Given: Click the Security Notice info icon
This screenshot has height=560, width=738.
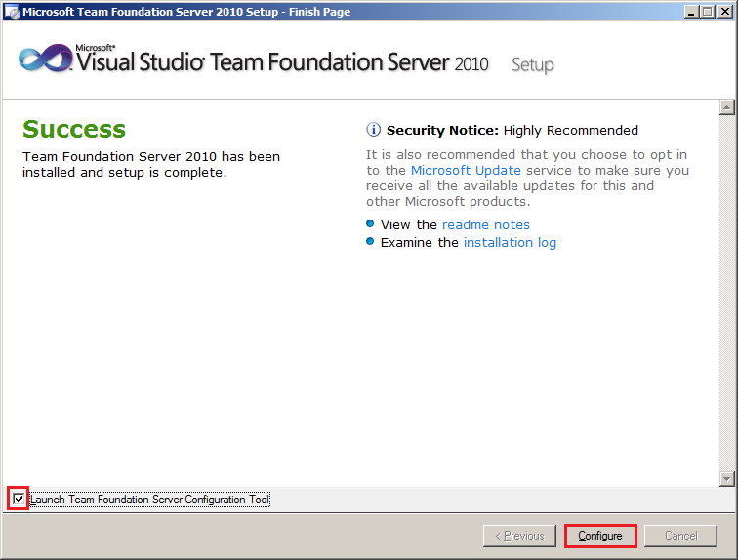Looking at the screenshot, I should click(373, 130).
